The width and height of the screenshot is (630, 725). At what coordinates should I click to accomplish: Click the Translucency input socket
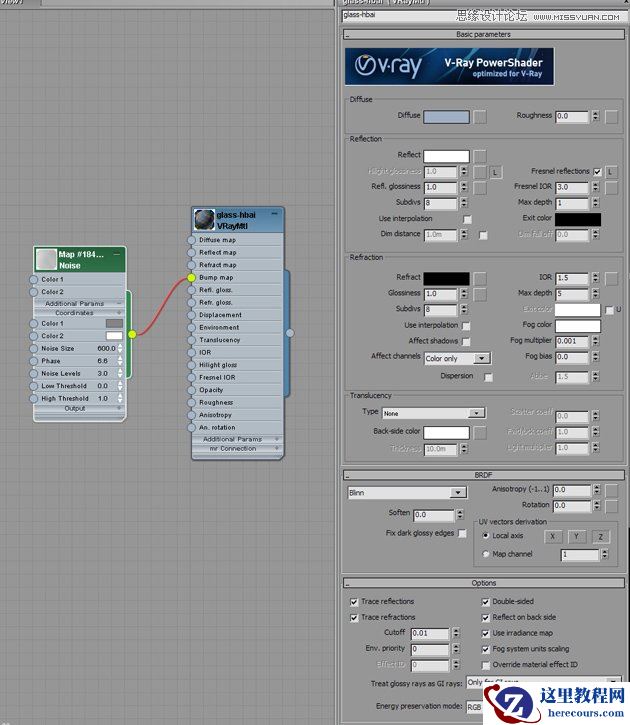point(191,340)
